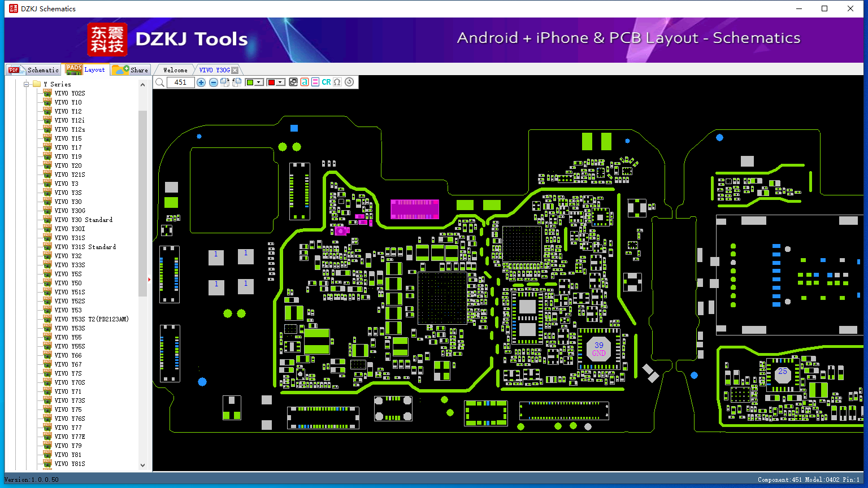The image size is (868, 488).
Task: Select VIVO Y15 from the list
Action: pos(68,138)
